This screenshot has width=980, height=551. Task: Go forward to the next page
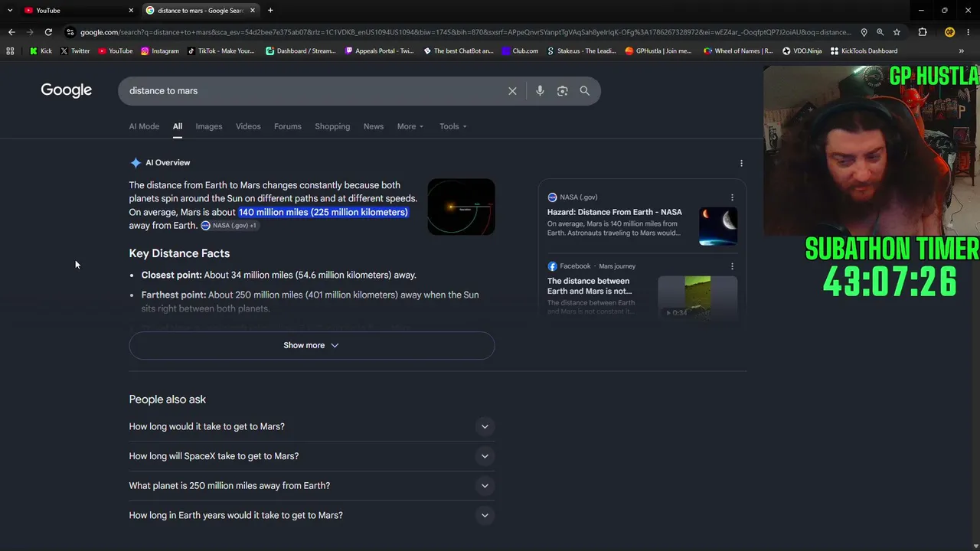coord(30,32)
